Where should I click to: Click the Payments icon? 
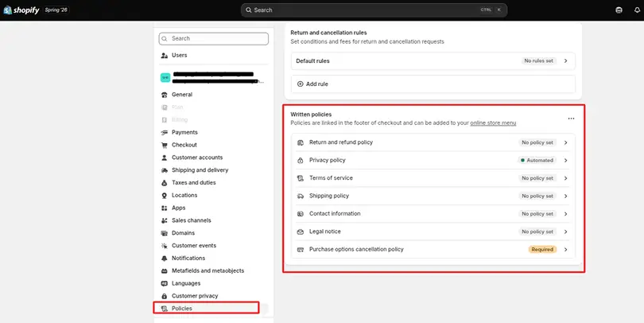pos(165,132)
